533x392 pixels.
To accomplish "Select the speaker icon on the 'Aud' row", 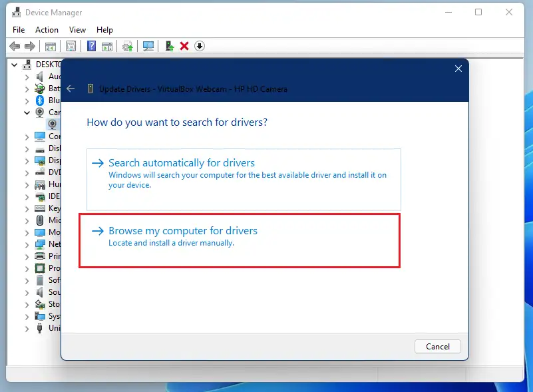I will 40,77.
